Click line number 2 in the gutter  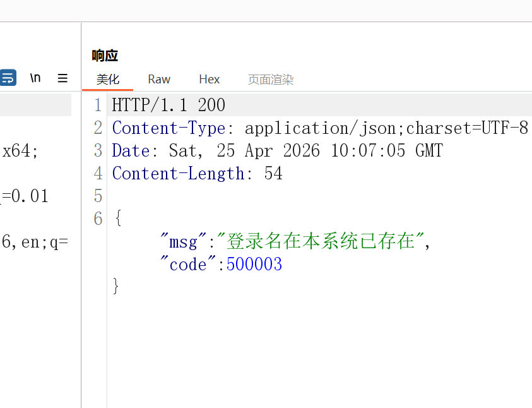(98, 128)
